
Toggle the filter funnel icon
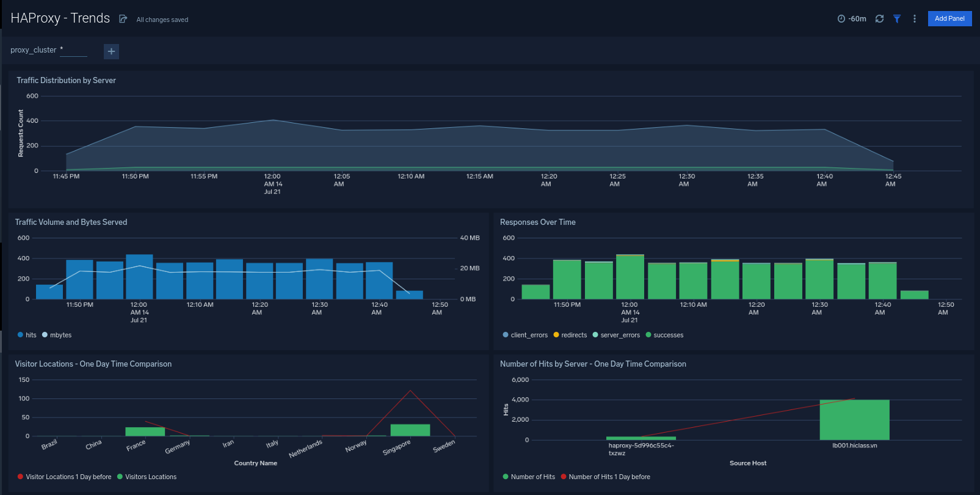tap(897, 19)
